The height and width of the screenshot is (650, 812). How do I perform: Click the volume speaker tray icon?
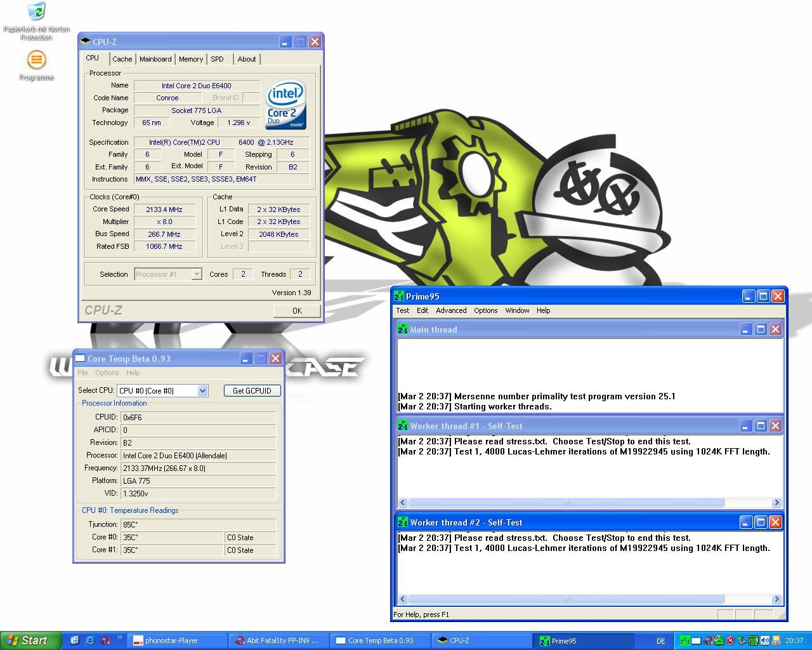[x=764, y=640]
